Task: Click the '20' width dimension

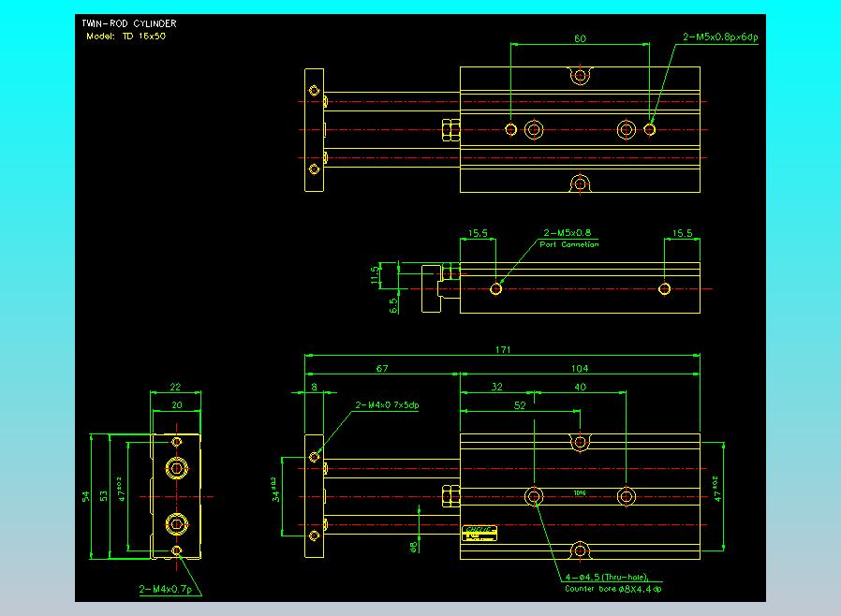Action: [176, 405]
